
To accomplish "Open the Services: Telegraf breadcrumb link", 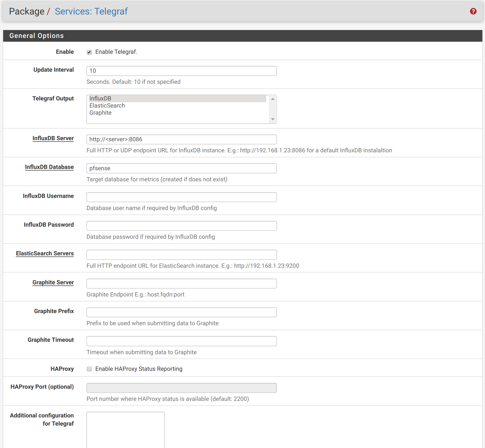I will coord(91,11).
